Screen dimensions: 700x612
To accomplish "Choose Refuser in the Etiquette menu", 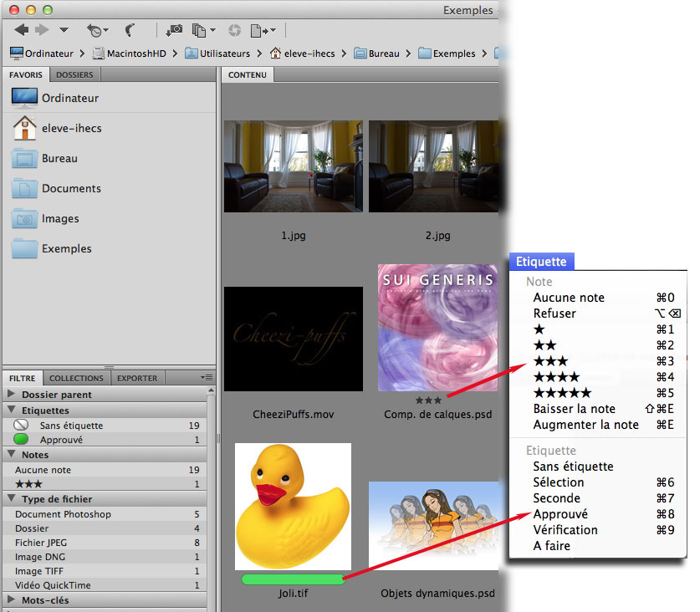I will coord(598,314).
